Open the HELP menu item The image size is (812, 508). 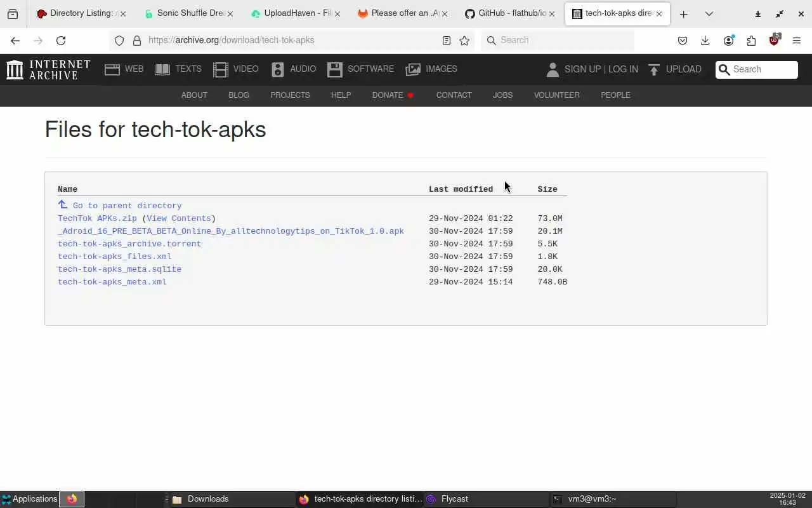pos(341,95)
